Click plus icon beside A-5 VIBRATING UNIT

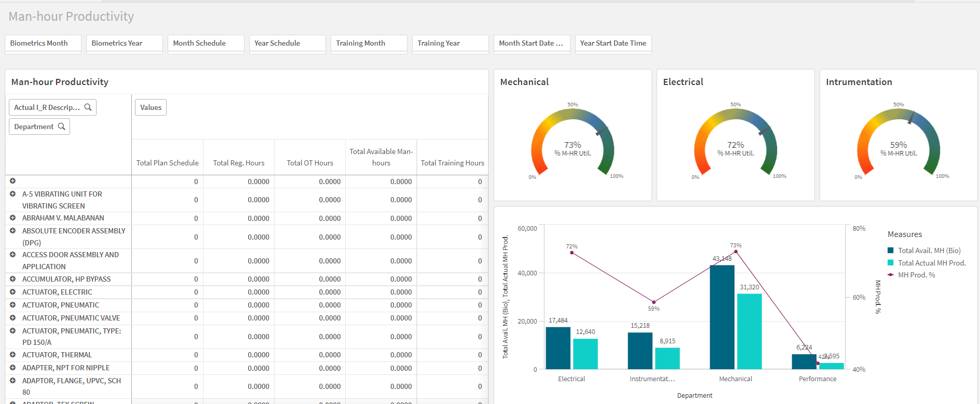[12, 194]
